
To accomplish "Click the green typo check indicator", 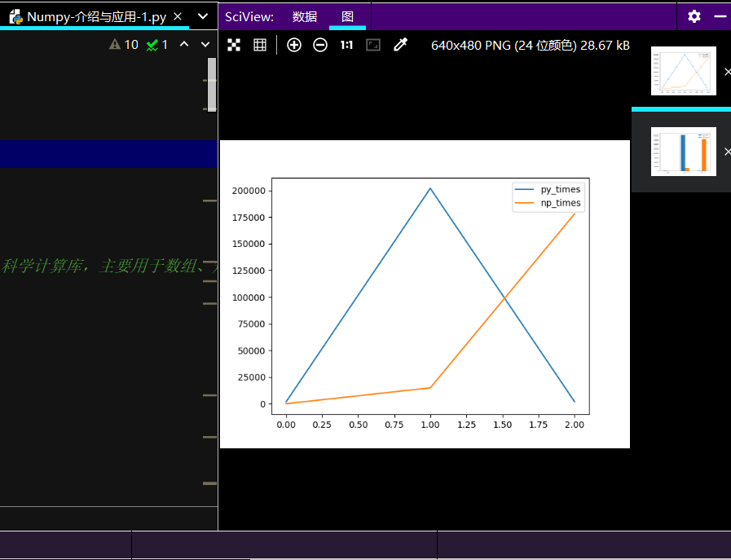I will tap(157, 44).
